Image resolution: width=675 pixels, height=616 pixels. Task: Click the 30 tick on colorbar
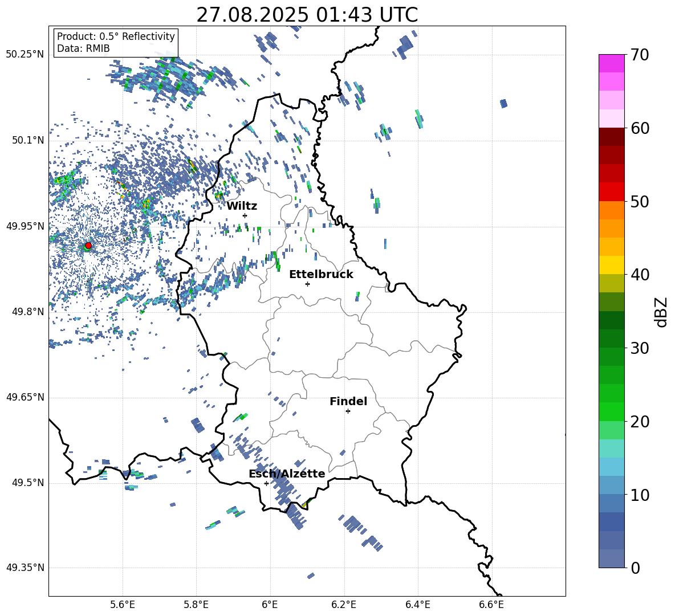[640, 348]
